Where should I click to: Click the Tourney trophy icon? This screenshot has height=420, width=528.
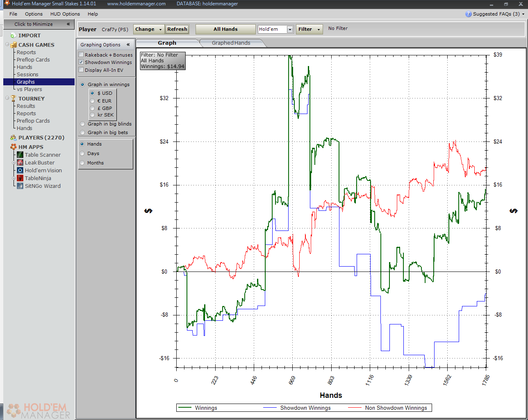click(x=14, y=98)
